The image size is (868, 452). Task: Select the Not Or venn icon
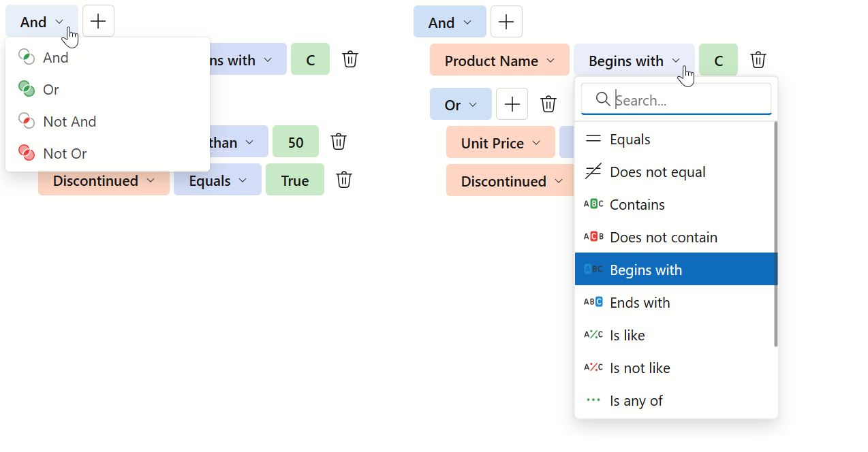click(x=26, y=153)
